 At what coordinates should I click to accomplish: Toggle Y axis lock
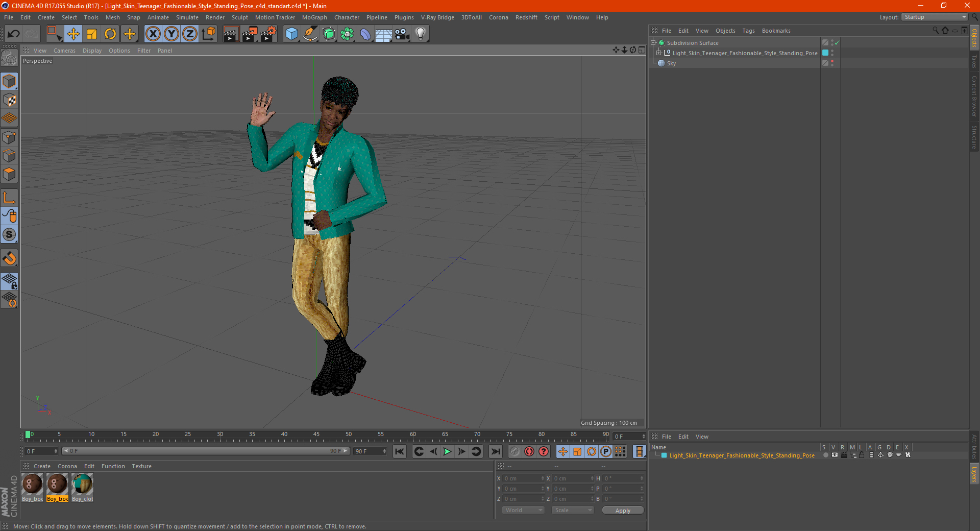click(171, 34)
